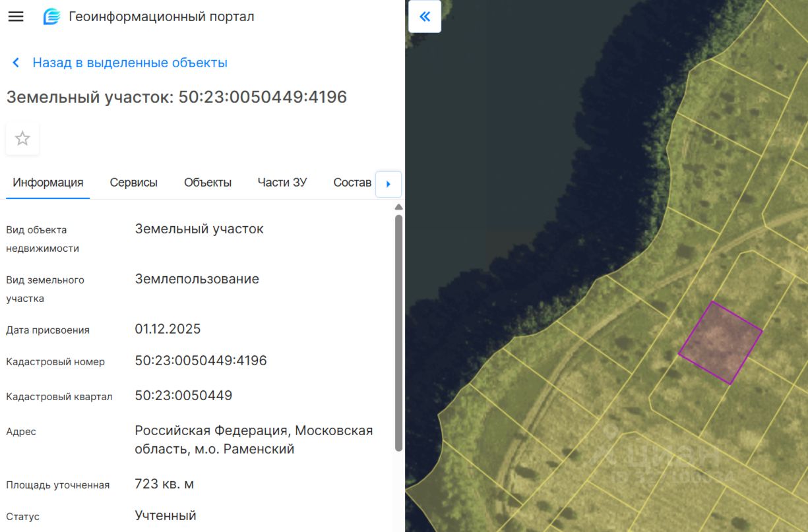Click the 'Земельный участок' object type value

pos(199,229)
